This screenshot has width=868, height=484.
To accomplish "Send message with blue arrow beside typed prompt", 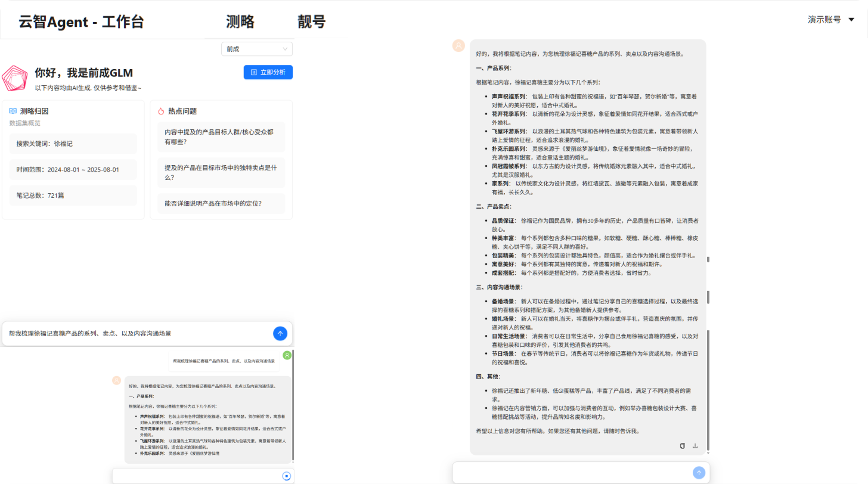I will click(x=280, y=334).
